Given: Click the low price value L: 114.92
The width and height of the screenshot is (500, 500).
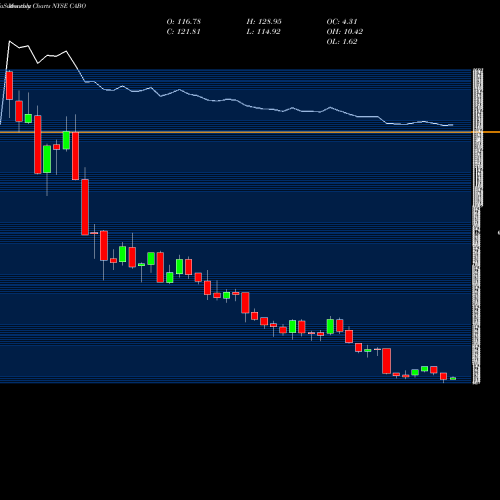Looking at the screenshot, I should 263,32.
